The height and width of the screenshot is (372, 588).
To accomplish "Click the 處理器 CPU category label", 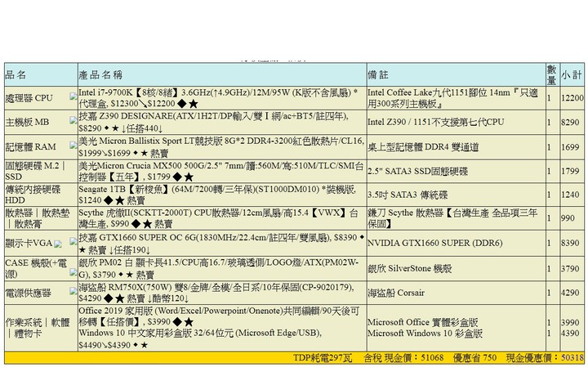I will [29, 98].
